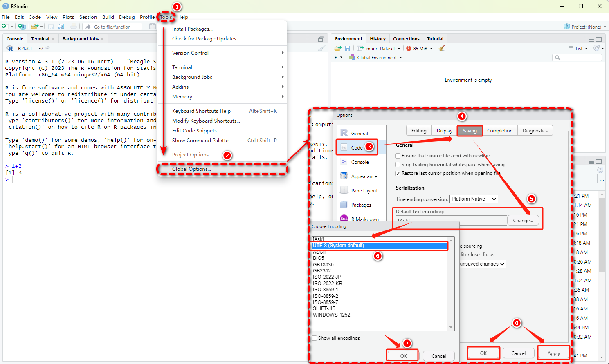Click the refresh environment icon
This screenshot has height=364, width=609.
tap(597, 48)
